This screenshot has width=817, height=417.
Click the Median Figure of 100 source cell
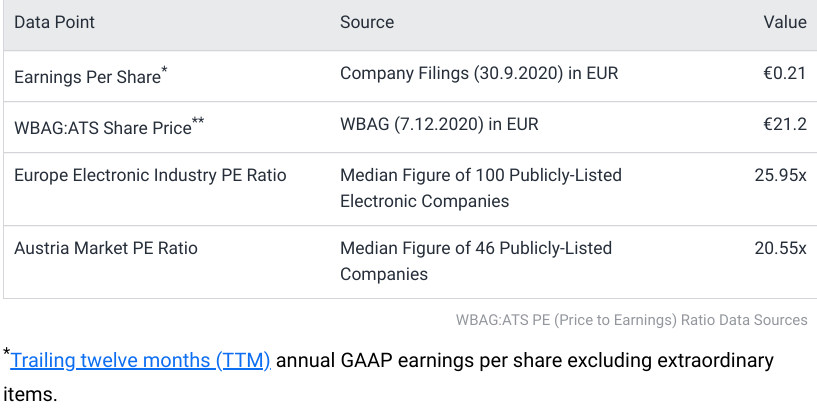point(481,188)
